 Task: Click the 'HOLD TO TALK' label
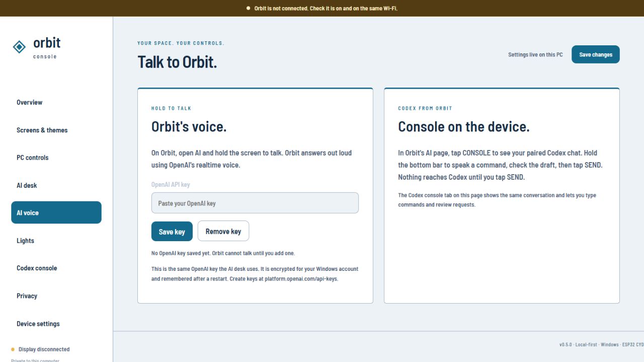pyautogui.click(x=172, y=108)
